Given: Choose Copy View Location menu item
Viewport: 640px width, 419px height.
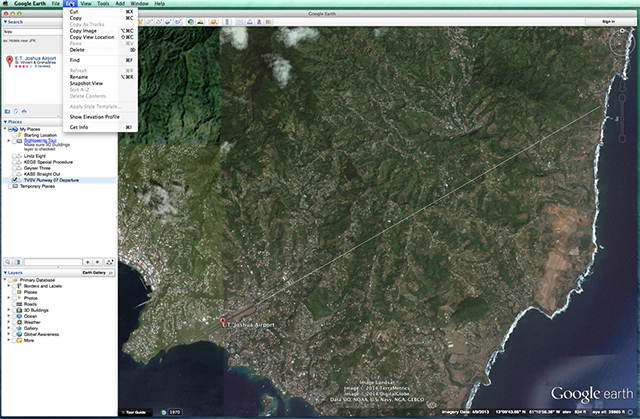Looking at the screenshot, I should point(100,37).
